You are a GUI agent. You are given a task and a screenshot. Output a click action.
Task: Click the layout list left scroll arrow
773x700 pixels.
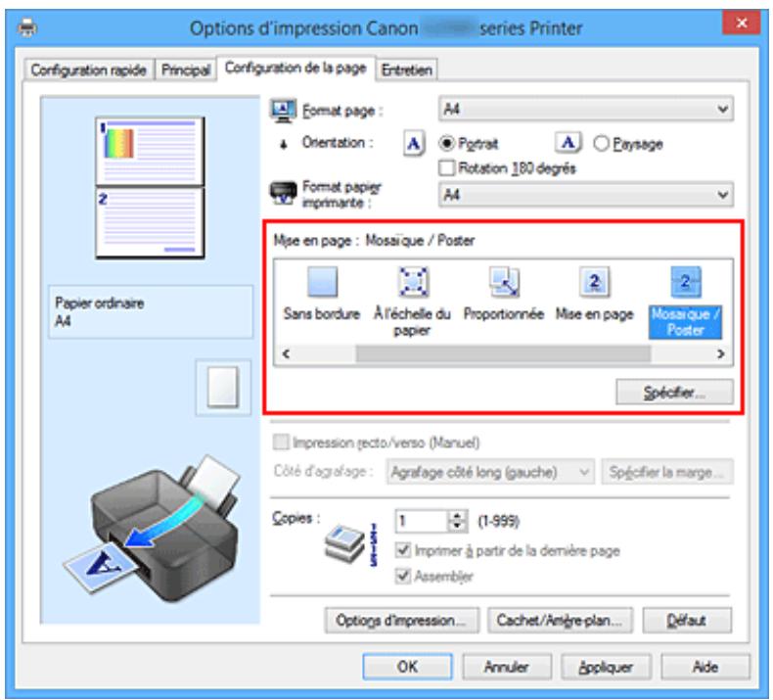click(286, 353)
